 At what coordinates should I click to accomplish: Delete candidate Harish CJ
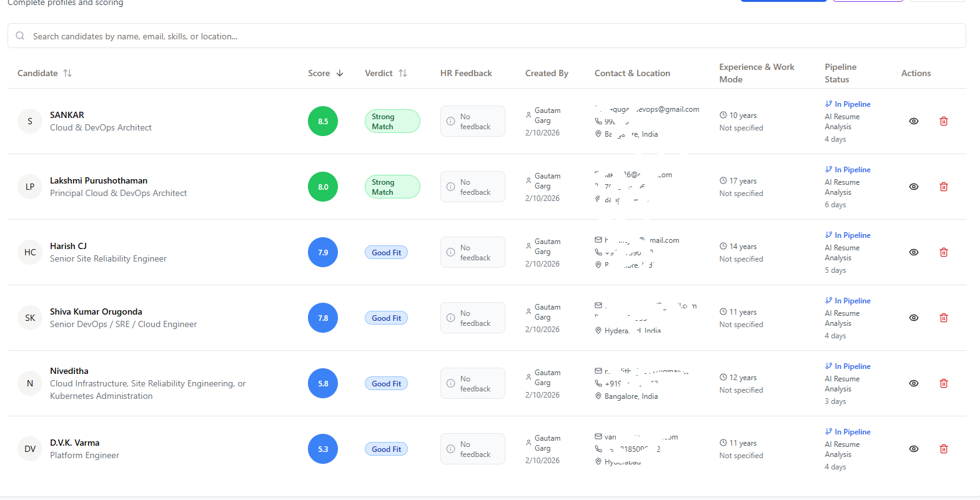(x=943, y=252)
